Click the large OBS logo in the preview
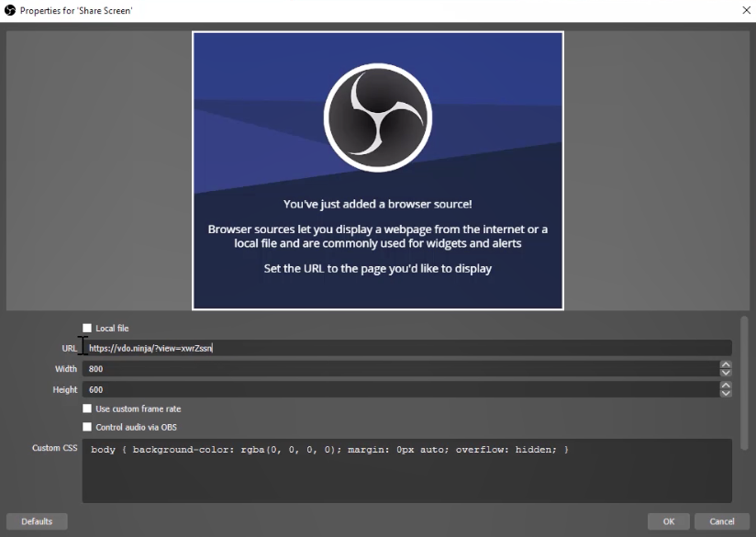The image size is (756, 537). (x=377, y=117)
